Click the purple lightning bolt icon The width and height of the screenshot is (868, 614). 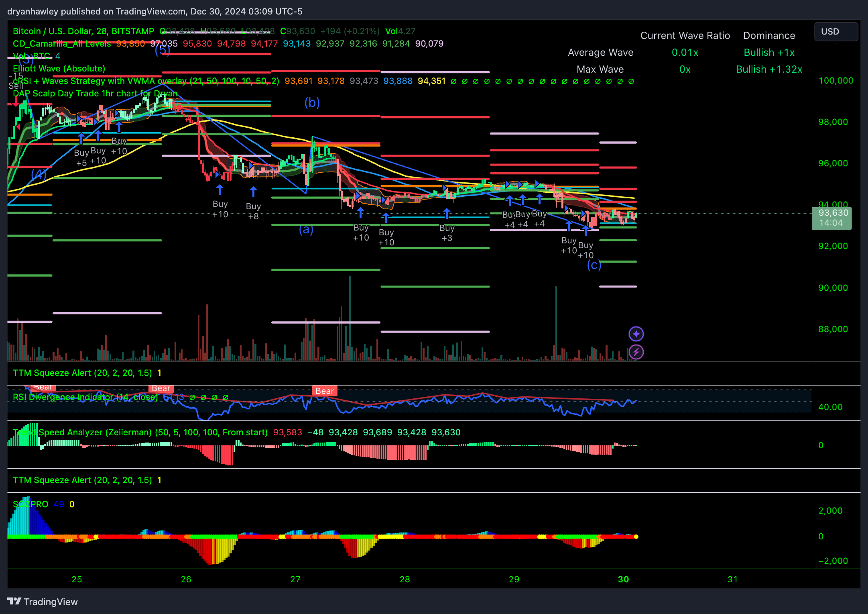[x=636, y=352]
